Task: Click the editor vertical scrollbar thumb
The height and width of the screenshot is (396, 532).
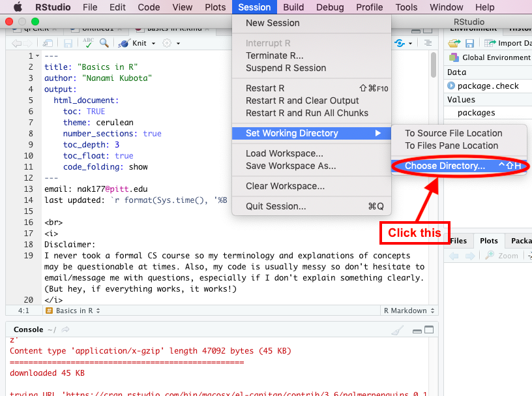Action: [x=434, y=65]
